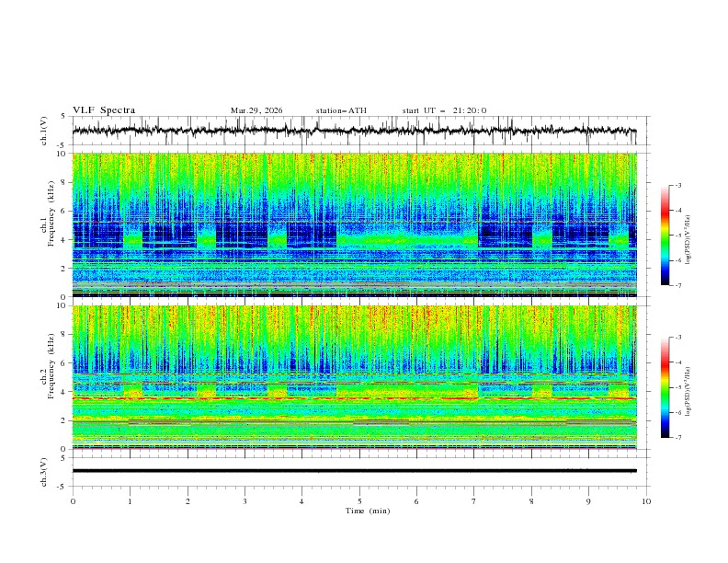Click the ch.1 "Frequency (kHz)" axis label
This screenshot has width=728, height=563.
click(x=51, y=213)
